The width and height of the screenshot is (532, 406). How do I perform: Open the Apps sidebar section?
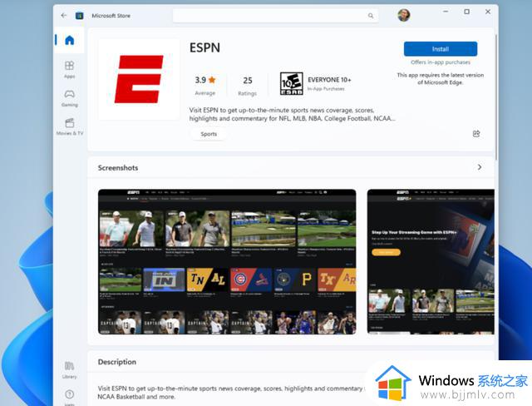pyautogui.click(x=69, y=69)
